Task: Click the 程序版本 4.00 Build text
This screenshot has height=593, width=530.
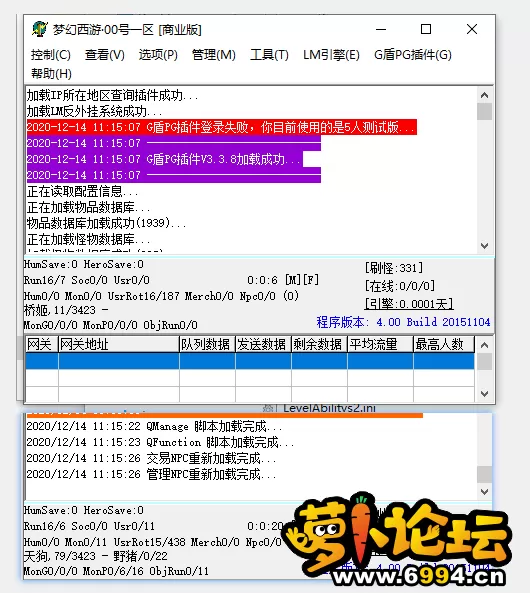Action: [x=403, y=322]
